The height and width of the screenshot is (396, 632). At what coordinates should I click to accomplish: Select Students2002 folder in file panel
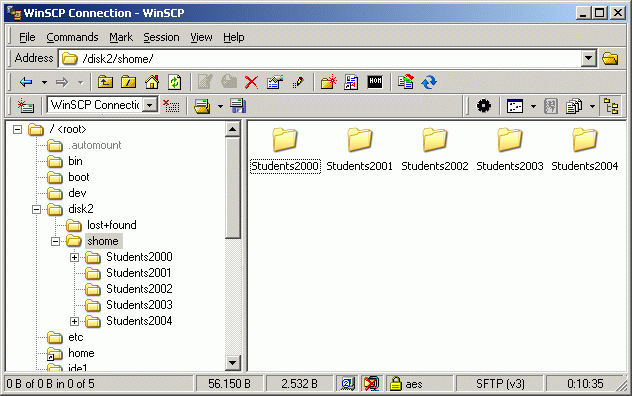[434, 150]
